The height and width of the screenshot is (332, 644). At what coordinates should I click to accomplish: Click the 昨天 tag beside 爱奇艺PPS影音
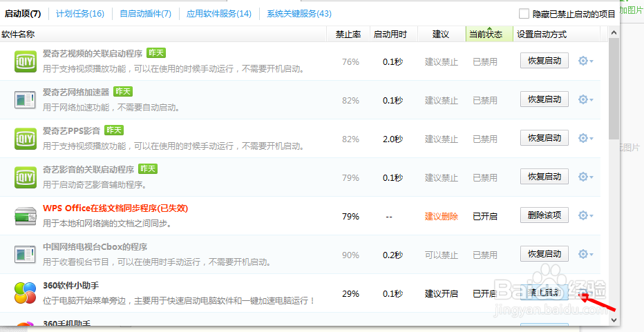tap(114, 130)
